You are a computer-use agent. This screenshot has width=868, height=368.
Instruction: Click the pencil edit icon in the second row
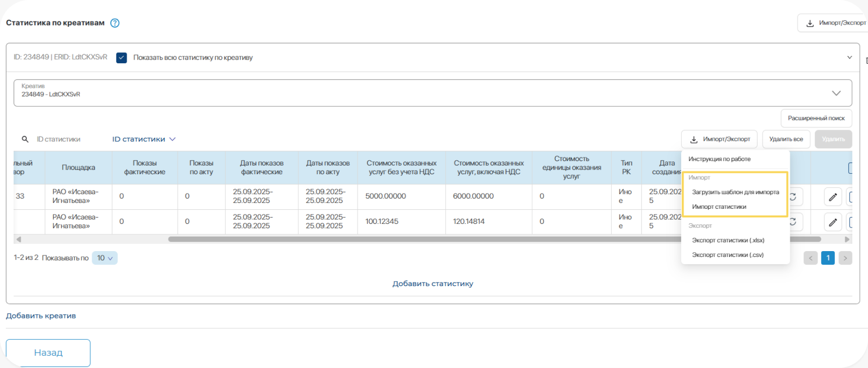coord(833,222)
